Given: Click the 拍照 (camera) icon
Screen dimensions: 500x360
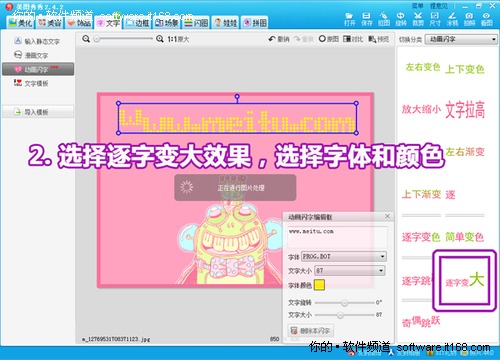Looking at the screenshot, I should tap(469, 19).
